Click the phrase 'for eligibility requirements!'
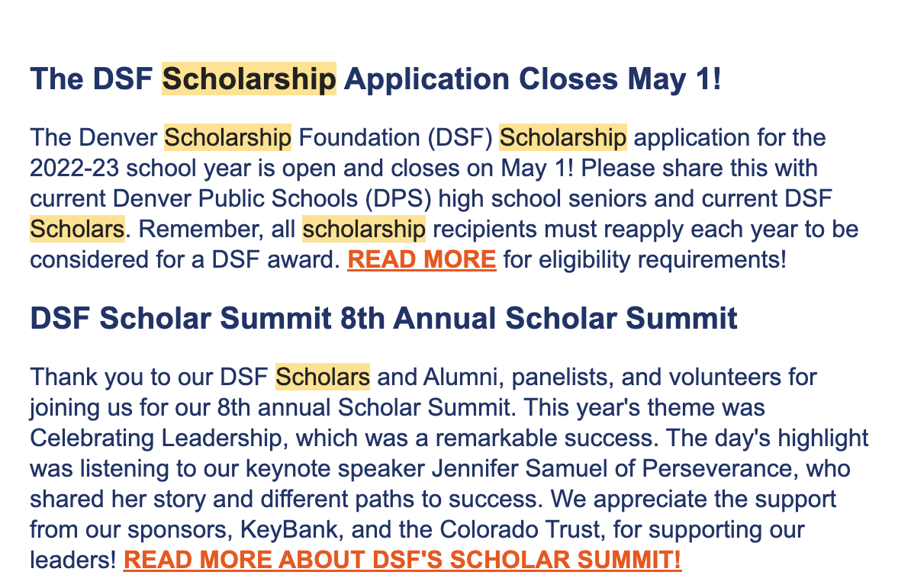This screenshot has height=588, width=911. point(645,259)
